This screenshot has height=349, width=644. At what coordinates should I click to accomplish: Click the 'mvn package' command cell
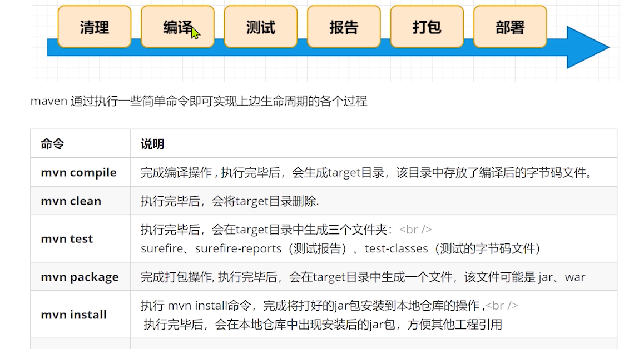(x=81, y=277)
